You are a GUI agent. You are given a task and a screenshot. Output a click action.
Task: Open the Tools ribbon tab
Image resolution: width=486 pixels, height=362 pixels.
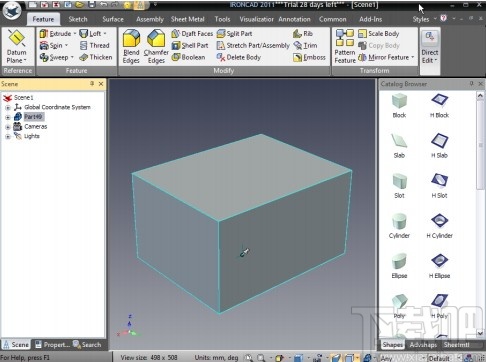(x=222, y=19)
